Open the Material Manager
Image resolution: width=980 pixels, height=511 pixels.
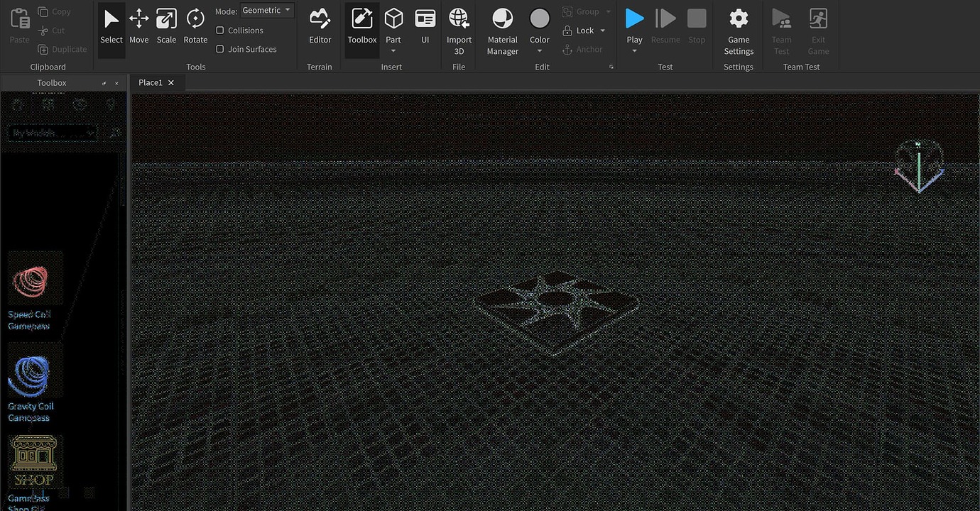coord(502,28)
